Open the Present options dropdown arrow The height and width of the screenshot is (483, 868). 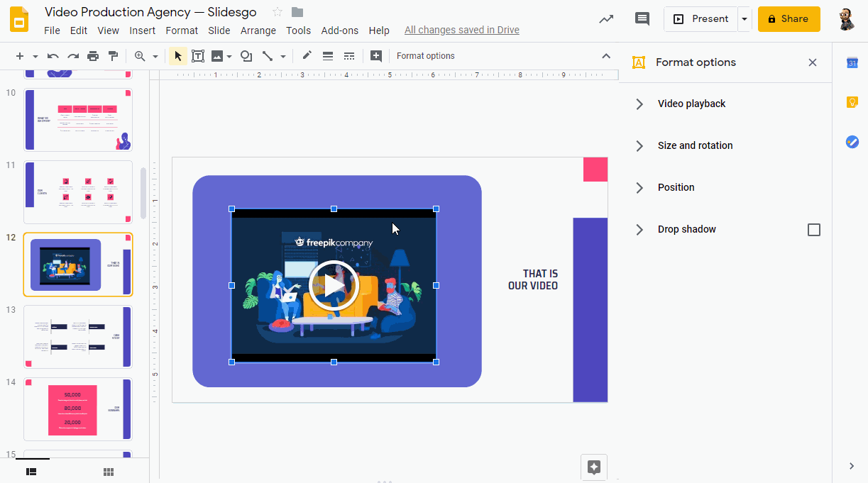[744, 19]
